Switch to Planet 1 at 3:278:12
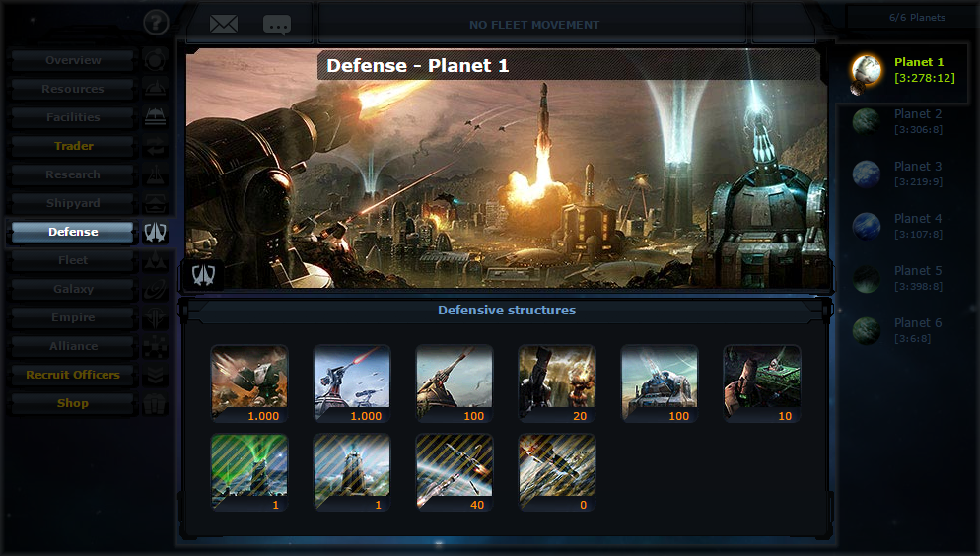 click(x=903, y=71)
